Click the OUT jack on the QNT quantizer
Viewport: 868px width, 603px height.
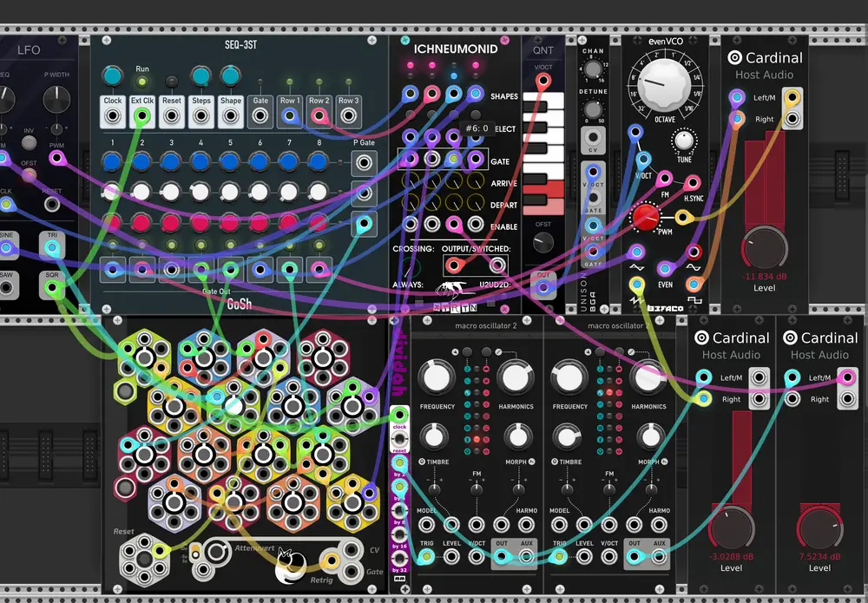pos(544,286)
